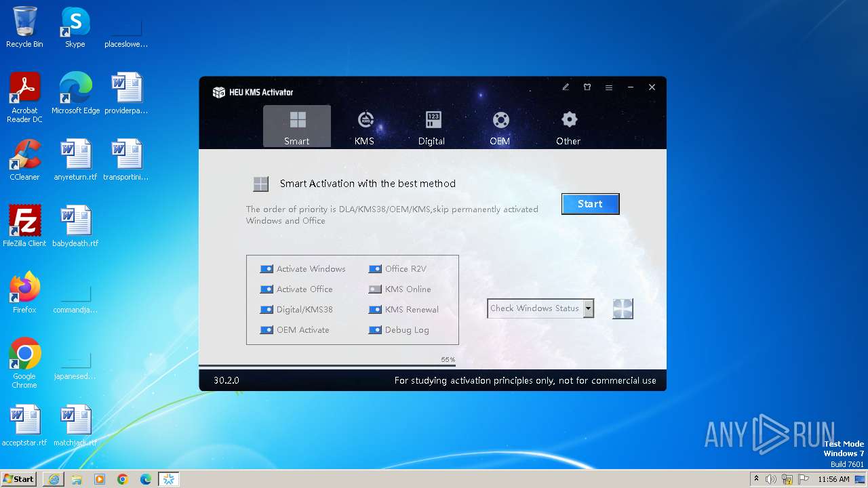Click the HEU KMS Activator logo

tap(252, 92)
